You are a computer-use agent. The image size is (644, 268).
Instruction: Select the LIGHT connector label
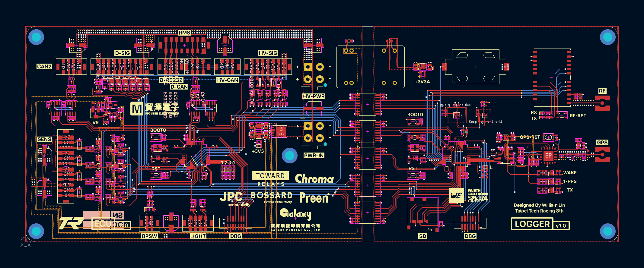pyautogui.click(x=198, y=236)
